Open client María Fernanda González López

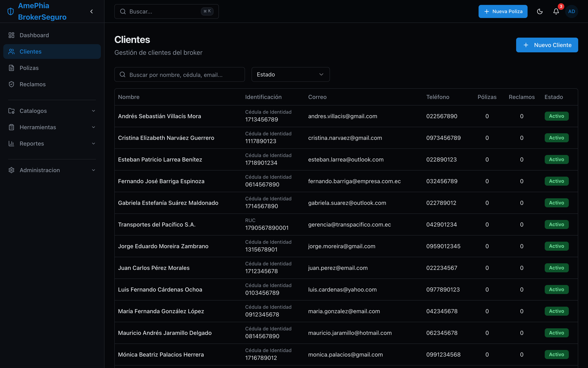161,311
